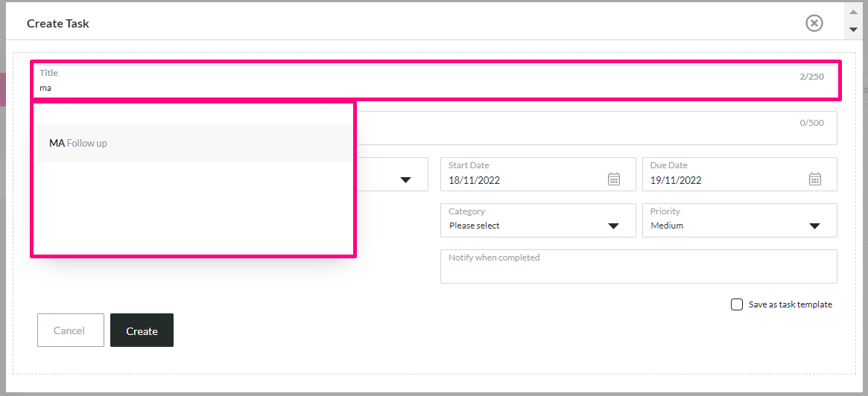Open the Due Date calendar picker icon
Screen dimensions: 868x396
click(x=815, y=179)
